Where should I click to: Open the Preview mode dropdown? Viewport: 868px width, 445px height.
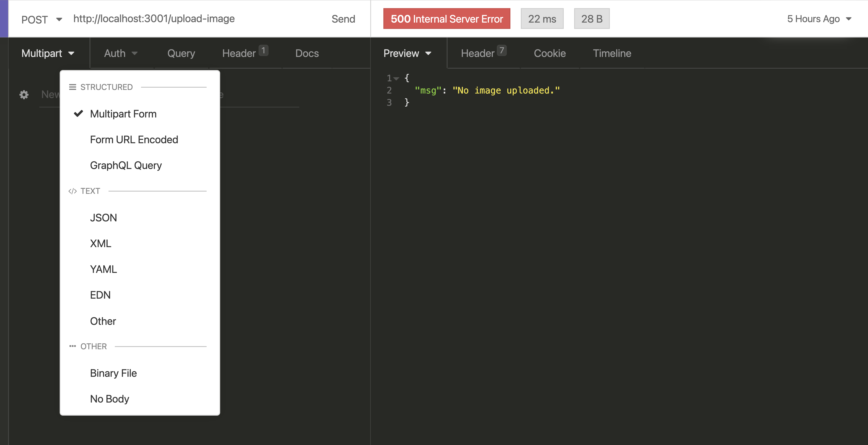click(407, 53)
